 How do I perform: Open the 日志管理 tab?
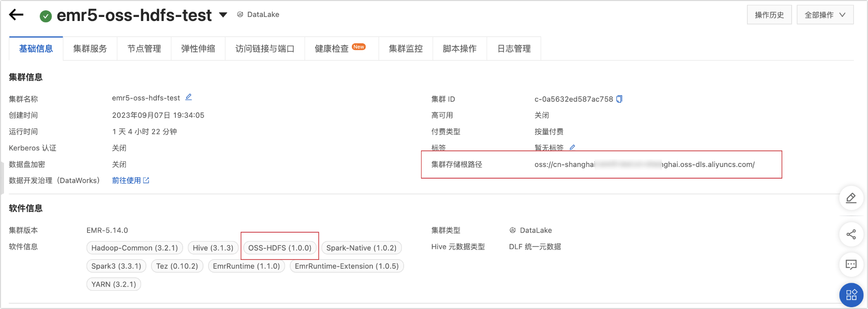tap(514, 49)
